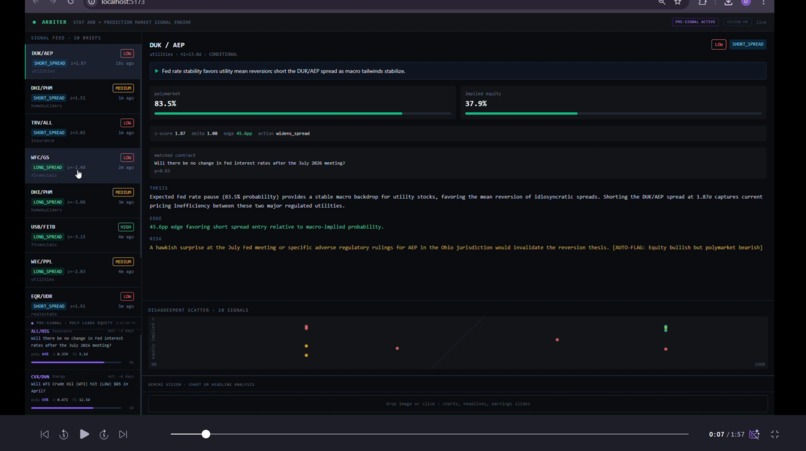Click the LOW badge in detail header

719,44
